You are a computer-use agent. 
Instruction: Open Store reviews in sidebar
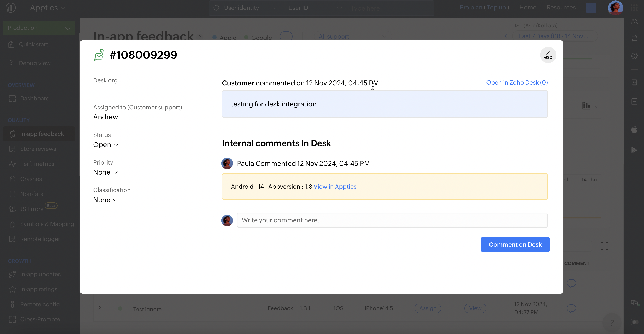tap(38, 149)
